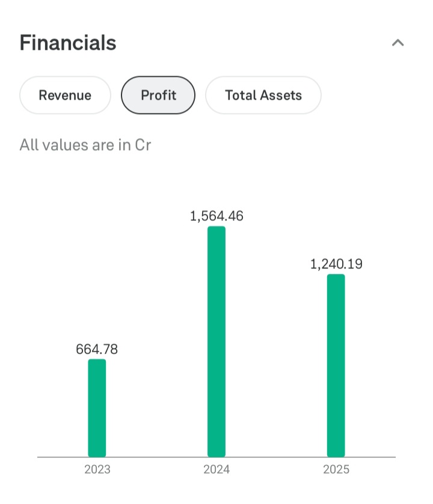Image resolution: width=433 pixels, height=504 pixels.
Task: Select the green 2023 profit bar
Action: coord(97,408)
